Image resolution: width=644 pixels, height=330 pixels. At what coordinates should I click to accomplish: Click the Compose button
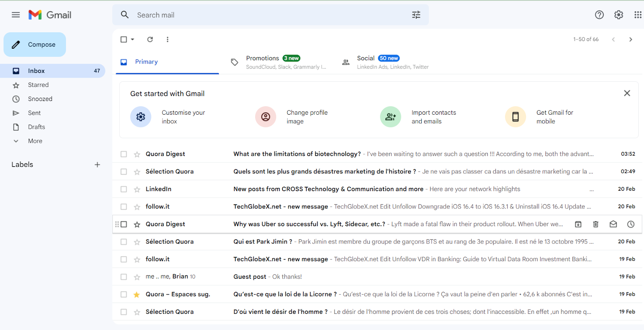tap(35, 45)
